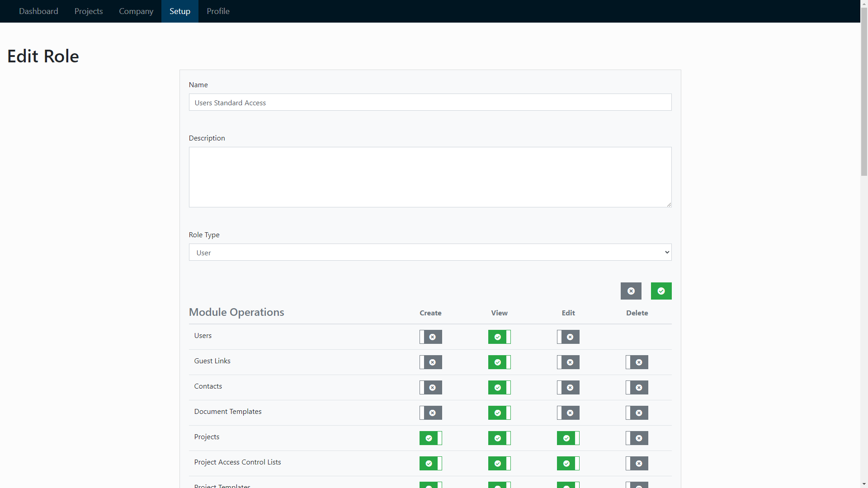Screen dimensions: 868x488
Task: Navigate to the Dashboard tab
Action: coord(38,11)
